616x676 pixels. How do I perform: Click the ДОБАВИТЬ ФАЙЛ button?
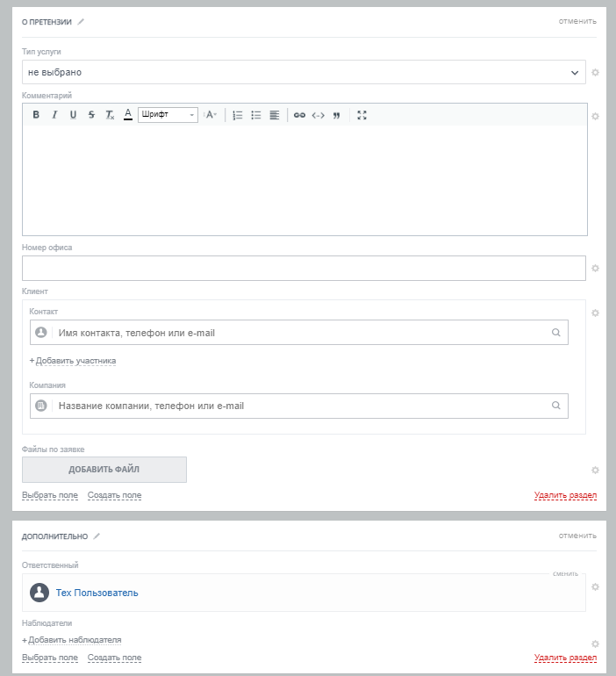tap(104, 470)
